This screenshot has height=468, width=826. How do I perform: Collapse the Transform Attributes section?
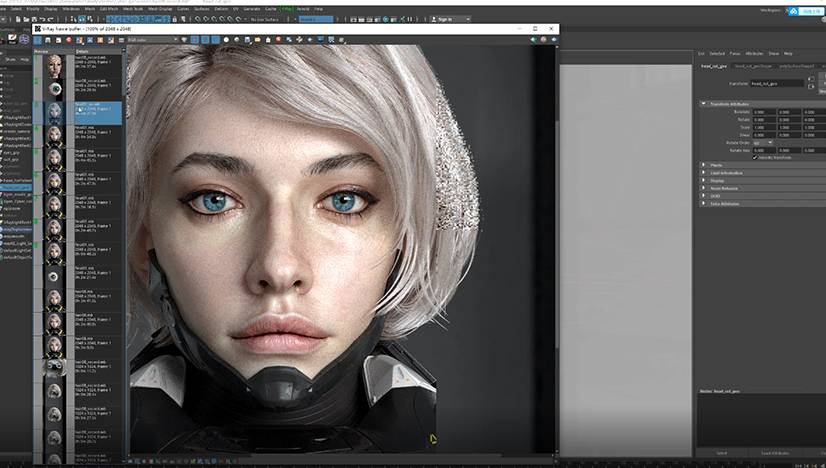(x=703, y=104)
